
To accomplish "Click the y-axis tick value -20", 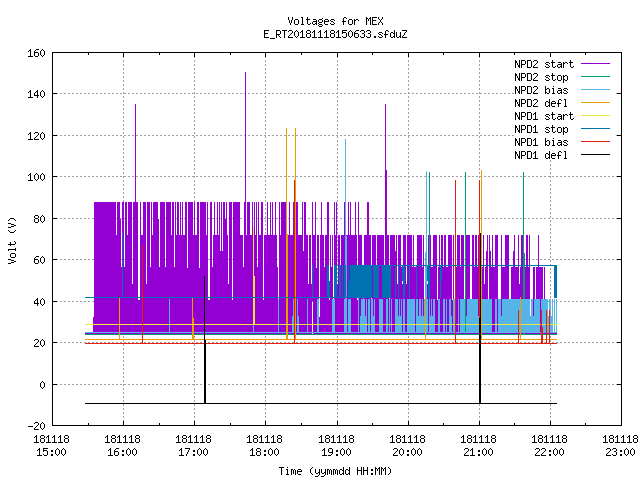I will [x=36, y=426].
